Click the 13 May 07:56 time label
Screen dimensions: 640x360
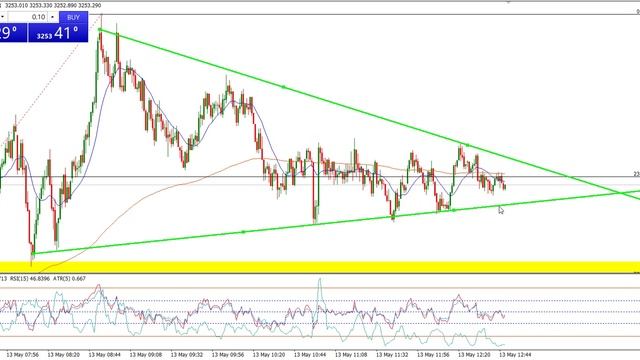23,355
